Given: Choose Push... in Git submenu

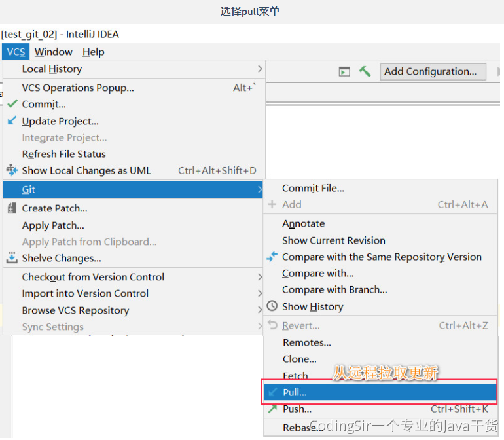Looking at the screenshot, I should pyautogui.click(x=380, y=409).
